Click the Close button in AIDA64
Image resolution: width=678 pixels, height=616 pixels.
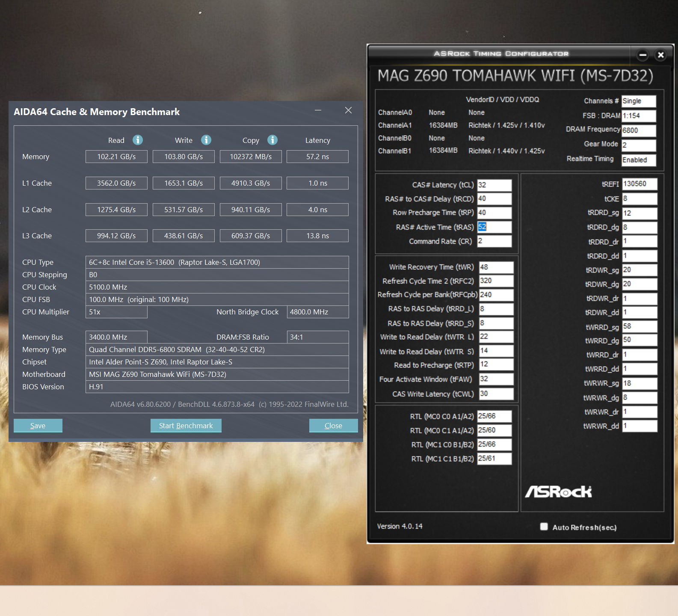tap(334, 426)
